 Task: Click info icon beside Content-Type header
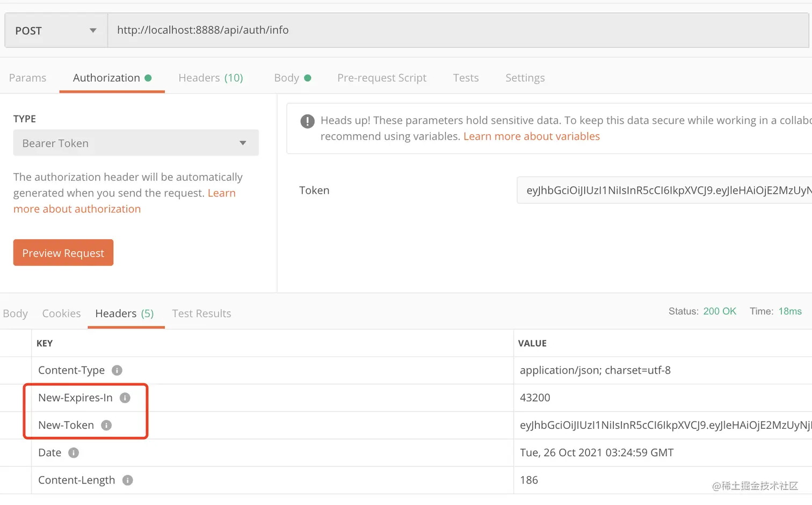[117, 370]
